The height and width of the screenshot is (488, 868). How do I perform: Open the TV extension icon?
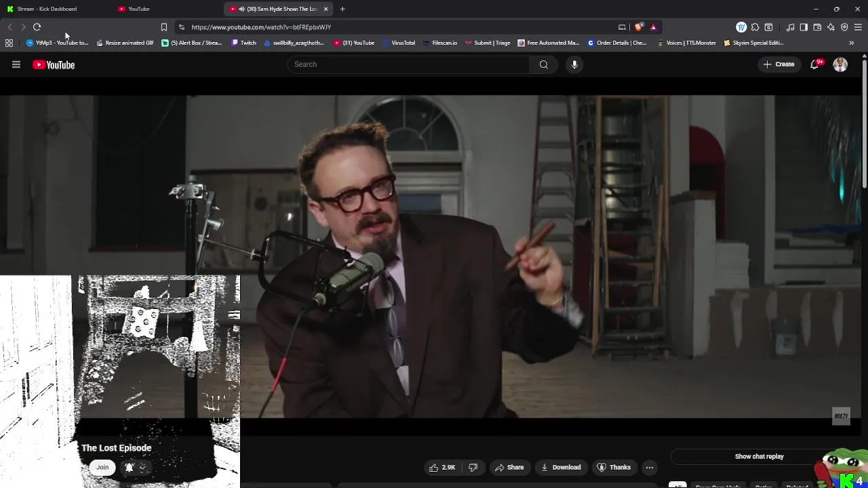[x=741, y=27]
